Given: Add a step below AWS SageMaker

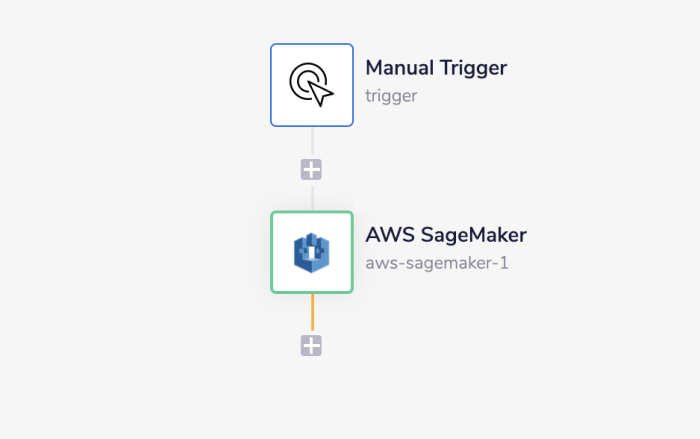Looking at the screenshot, I should click(x=311, y=346).
